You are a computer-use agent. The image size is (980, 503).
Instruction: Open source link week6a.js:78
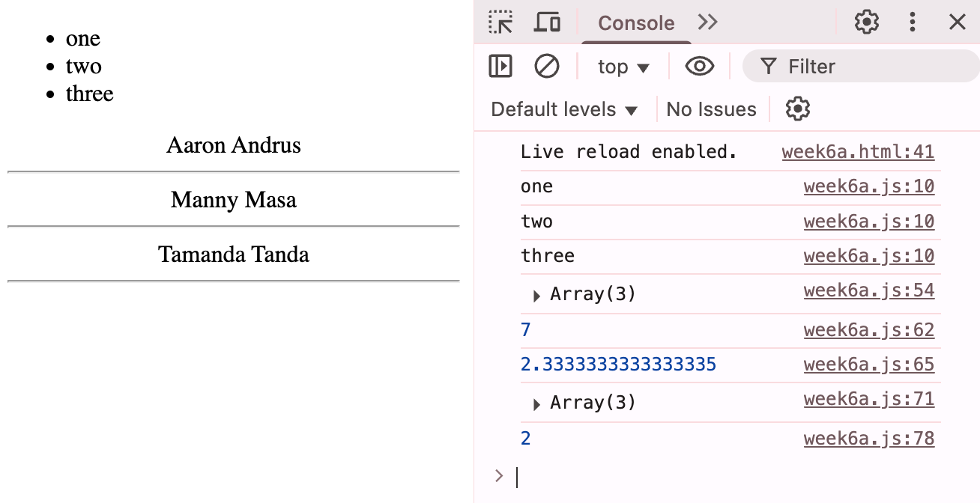869,439
